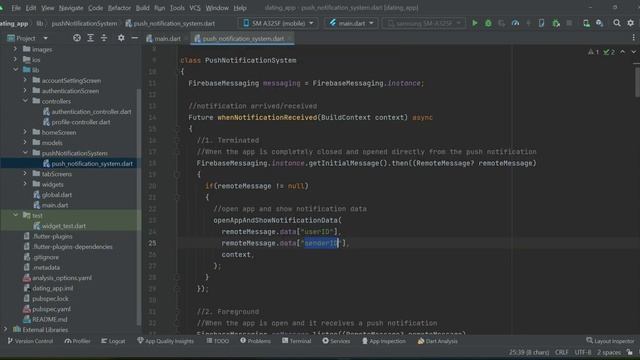Click the editor vertical scrollbar
The height and width of the screenshot is (360, 640).
(x=637, y=82)
